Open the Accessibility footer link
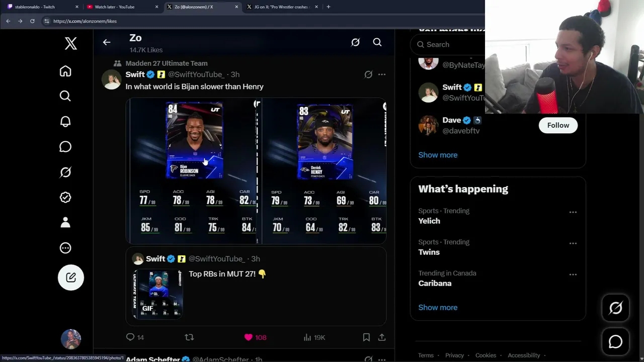The height and width of the screenshot is (362, 644). click(x=524, y=355)
